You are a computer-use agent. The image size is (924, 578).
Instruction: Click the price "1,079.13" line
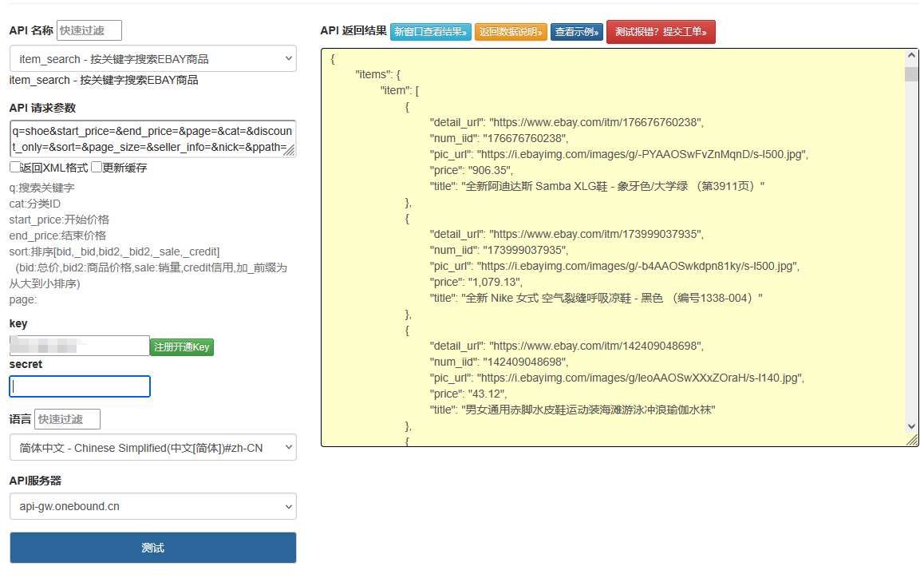476,282
